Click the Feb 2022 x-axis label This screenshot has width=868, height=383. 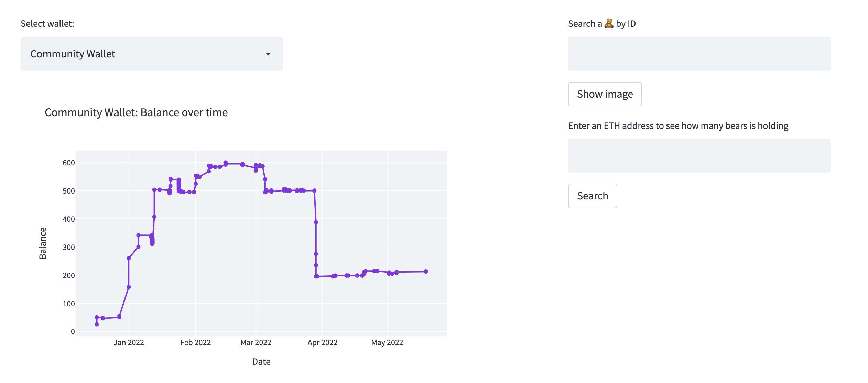[x=195, y=342]
